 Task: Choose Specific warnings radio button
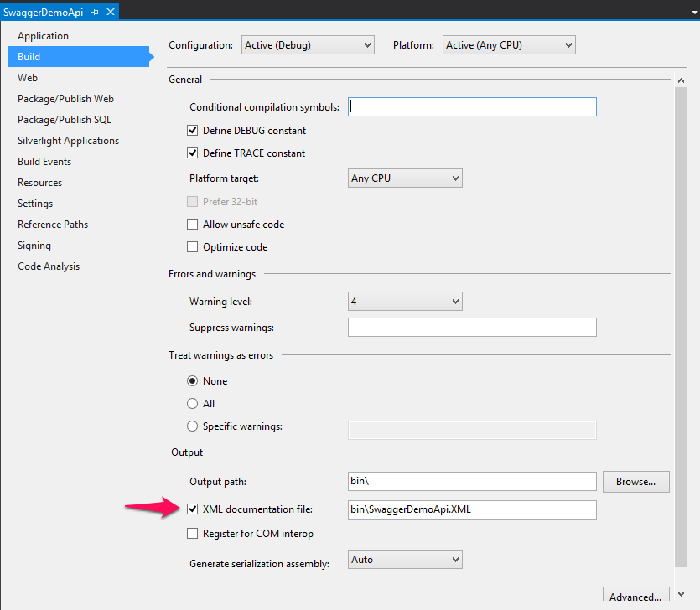point(193,426)
